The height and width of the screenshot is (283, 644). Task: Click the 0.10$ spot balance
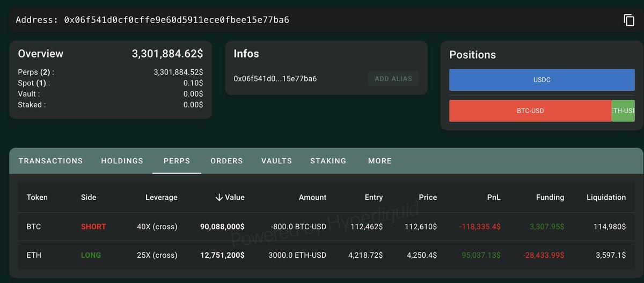tap(193, 83)
